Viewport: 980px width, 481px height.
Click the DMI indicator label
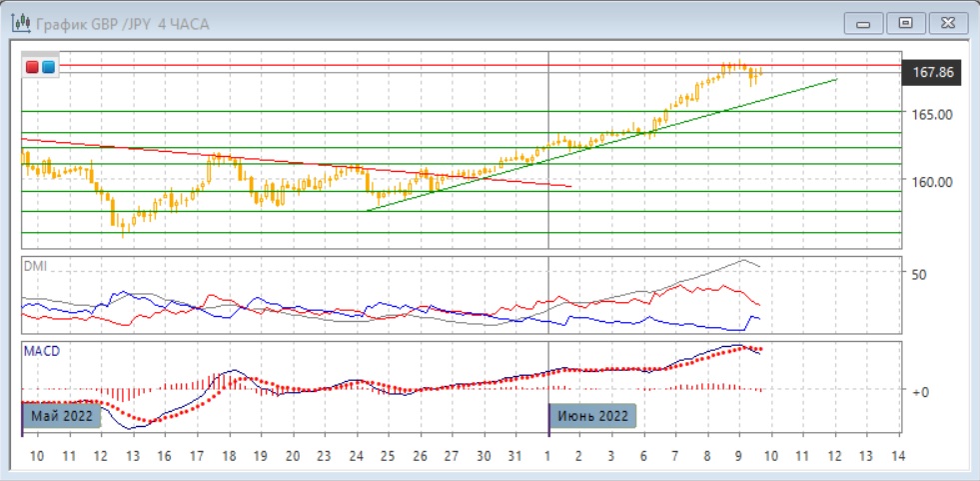pyautogui.click(x=36, y=266)
